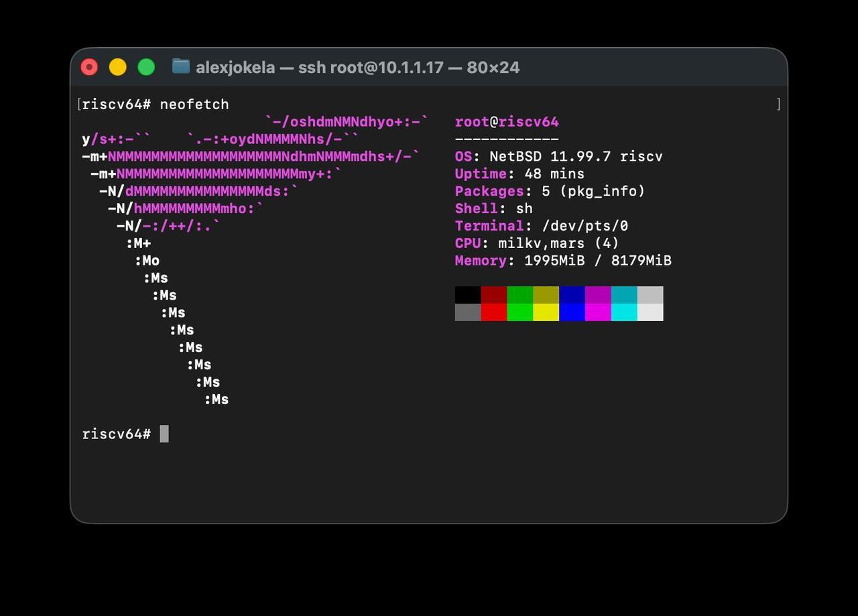
Task: Click the ':Mo' line of the ASCII logo
Action: pyautogui.click(x=147, y=261)
